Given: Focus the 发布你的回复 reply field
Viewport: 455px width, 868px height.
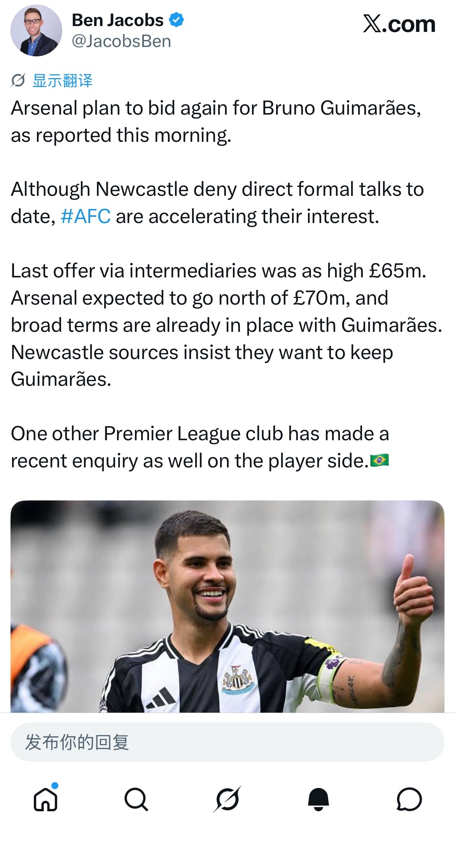Looking at the screenshot, I should (x=227, y=742).
